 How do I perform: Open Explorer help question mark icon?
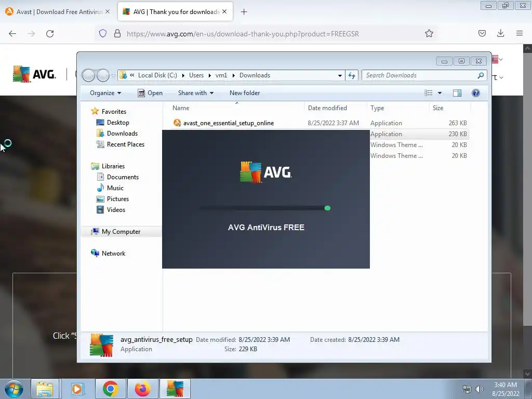click(476, 93)
